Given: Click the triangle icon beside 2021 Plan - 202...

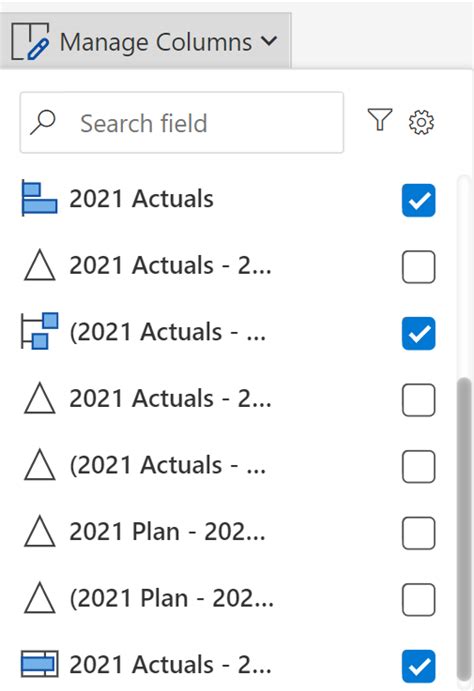Looking at the screenshot, I should click(x=40, y=531).
